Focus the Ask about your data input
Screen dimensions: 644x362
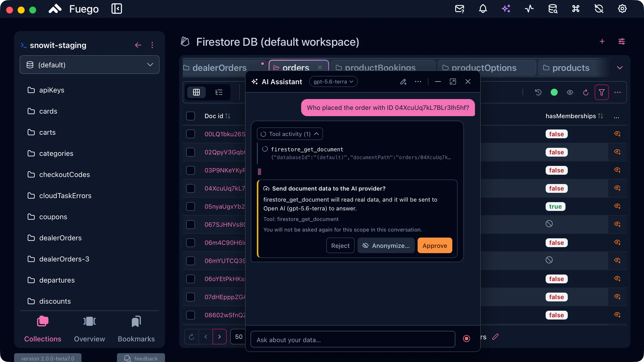point(353,339)
